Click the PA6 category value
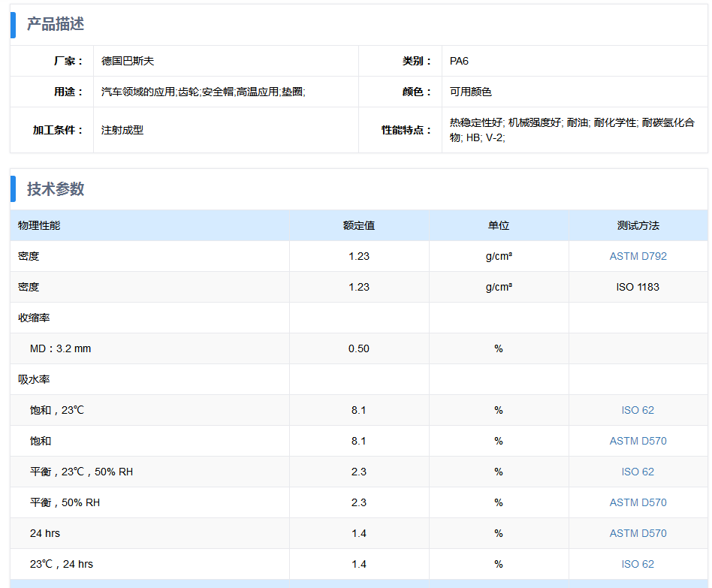 [x=459, y=61]
